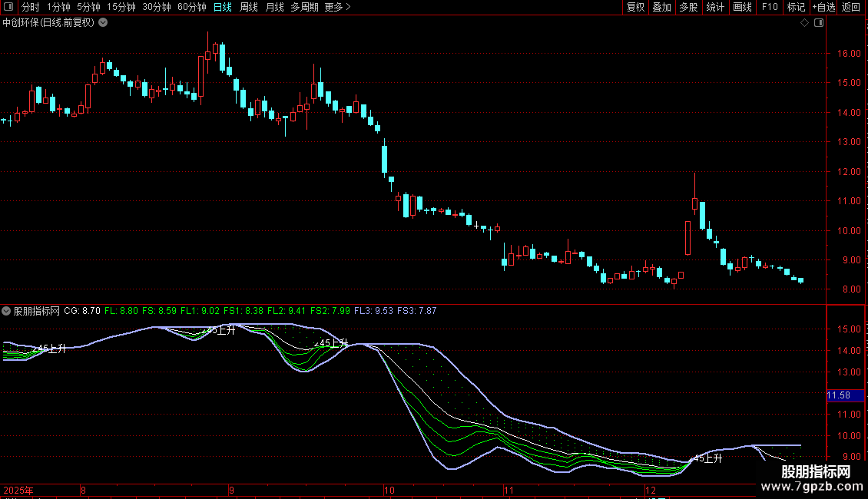Screen dimensions: 868x499
Task: Add stock to watchlist with +自选
Action: [x=823, y=7]
